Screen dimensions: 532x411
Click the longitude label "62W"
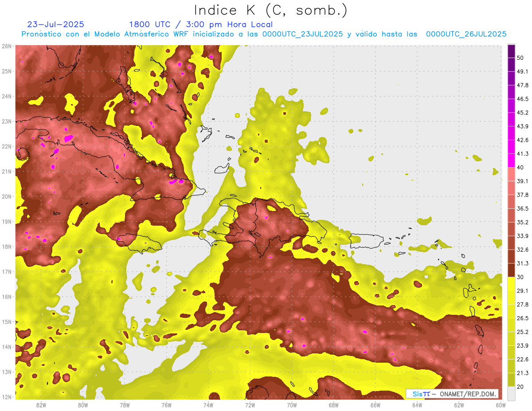[x=459, y=405]
